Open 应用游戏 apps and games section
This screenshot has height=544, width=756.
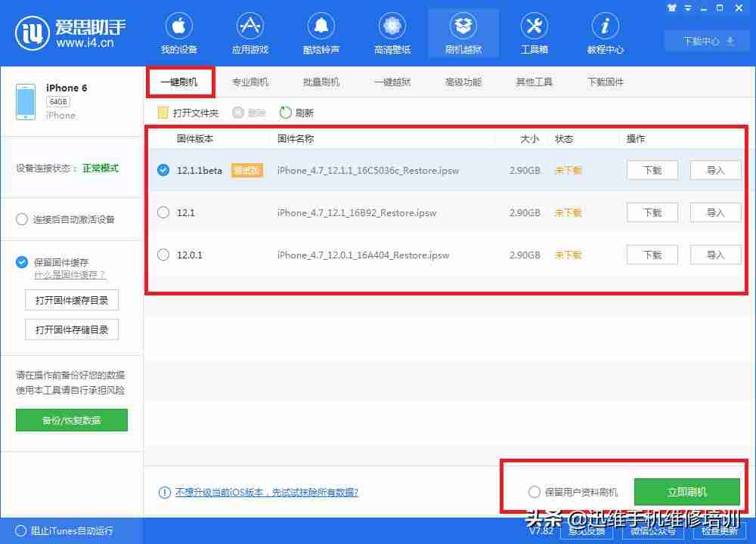point(249,33)
